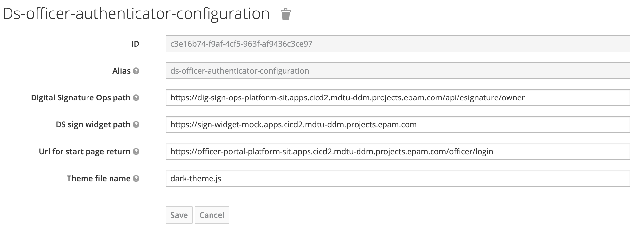
Task: Select the Theme file name label
Action: tap(99, 179)
